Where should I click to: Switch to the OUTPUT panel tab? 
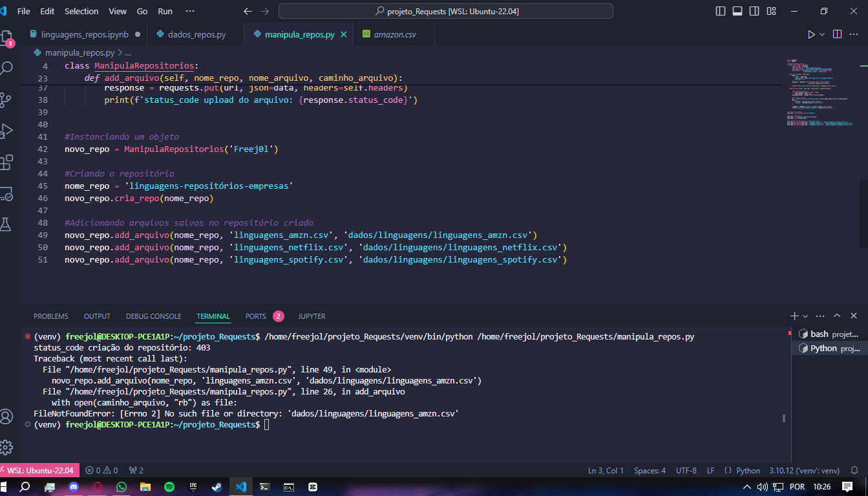pyautogui.click(x=97, y=316)
